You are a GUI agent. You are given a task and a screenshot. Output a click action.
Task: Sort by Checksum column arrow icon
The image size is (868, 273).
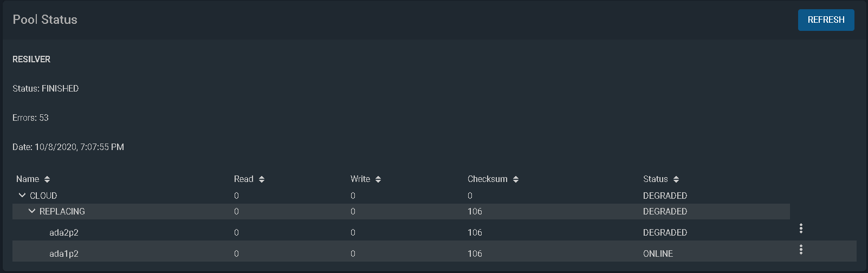(x=516, y=179)
